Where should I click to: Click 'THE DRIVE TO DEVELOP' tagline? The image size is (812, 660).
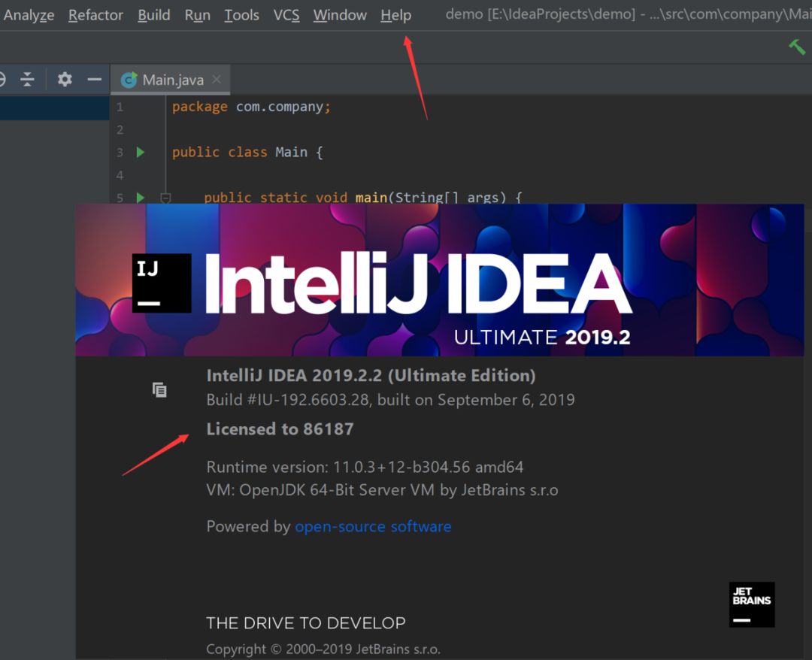[x=305, y=622]
